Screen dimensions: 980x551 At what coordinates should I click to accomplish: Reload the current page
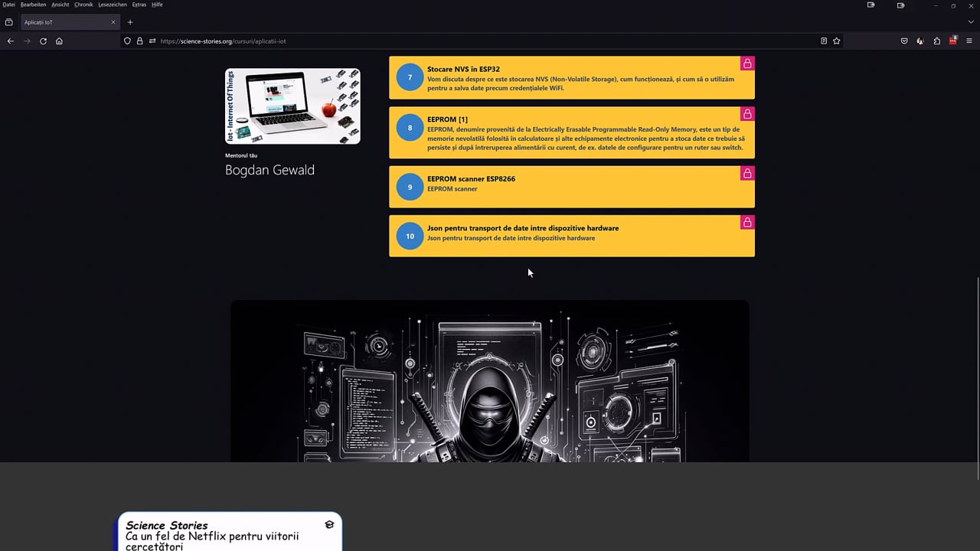pos(43,41)
